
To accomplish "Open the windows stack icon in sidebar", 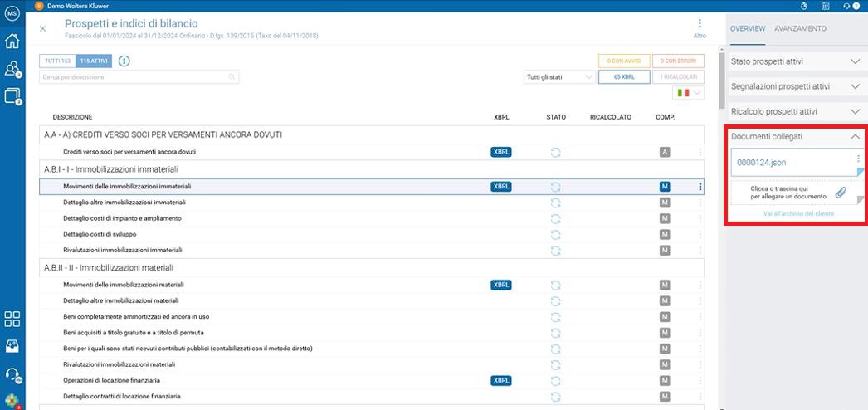I will point(12,96).
